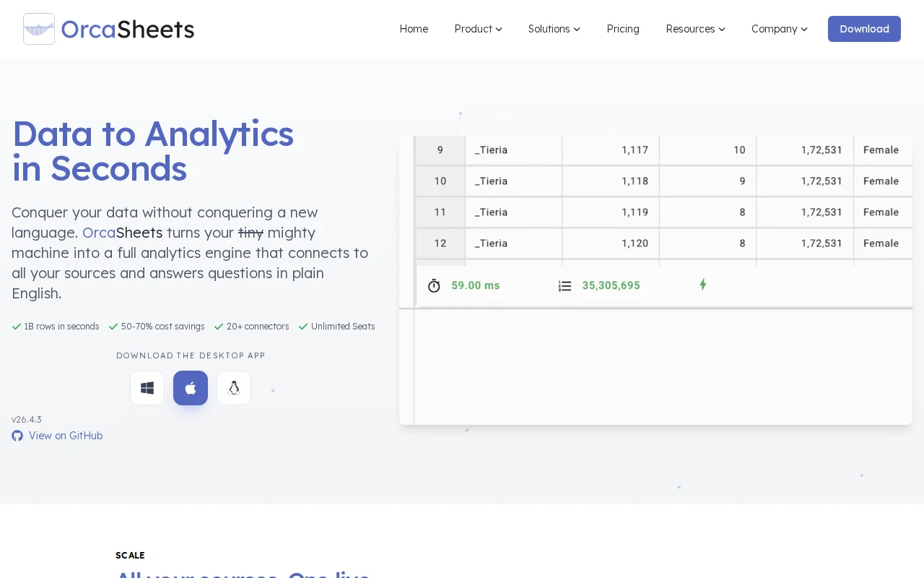Click the Data to Analytics in Seconds heading
This screenshot has width=924, height=578.
point(153,151)
